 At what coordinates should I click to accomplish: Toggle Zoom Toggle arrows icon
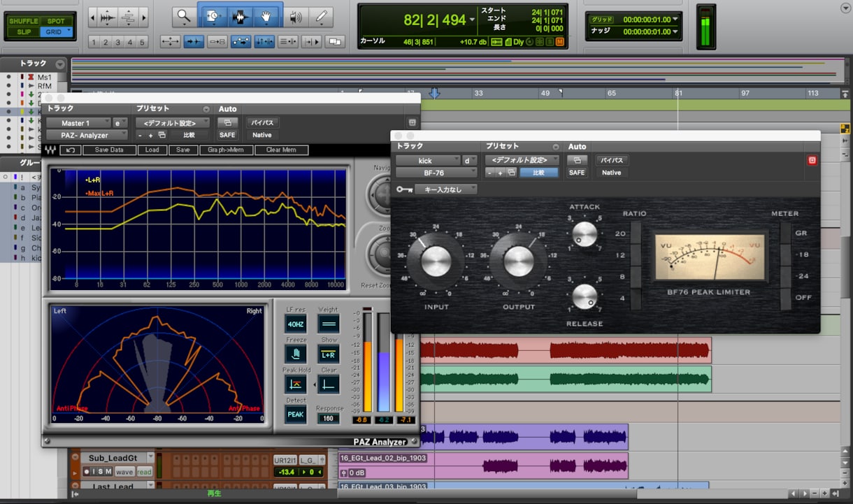170,42
